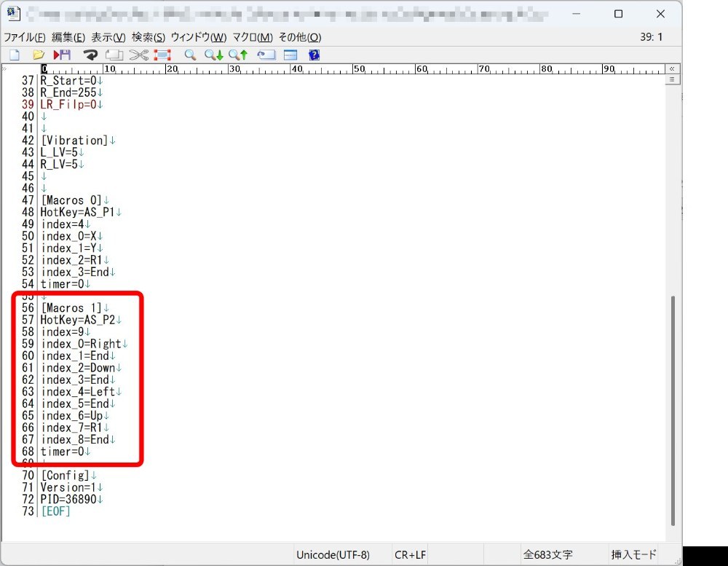Click the 挿入モード indicator in status bar
This screenshot has width=728, height=566.
tap(634, 555)
